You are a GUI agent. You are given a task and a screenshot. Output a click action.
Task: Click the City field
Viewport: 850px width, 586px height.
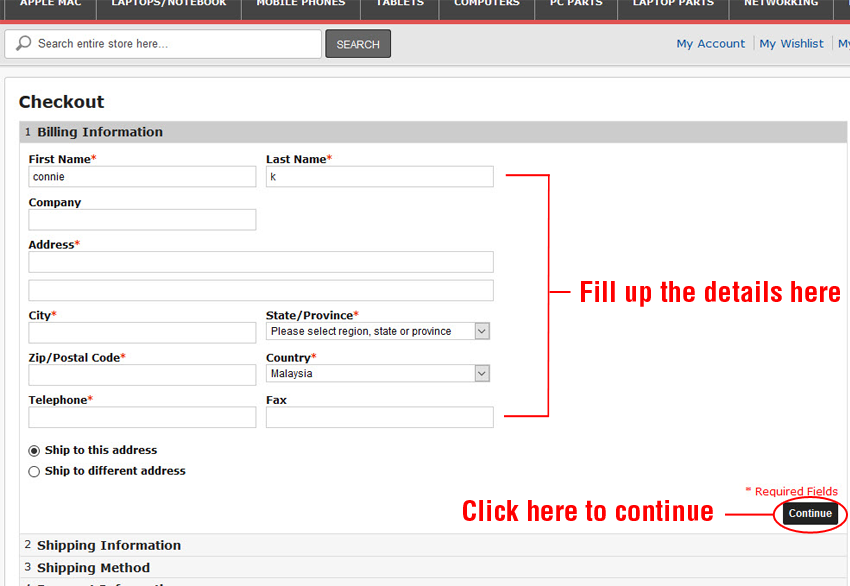[142, 333]
